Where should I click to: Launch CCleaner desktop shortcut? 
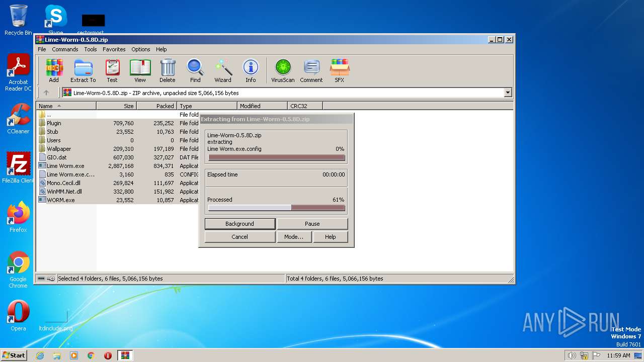(x=18, y=119)
